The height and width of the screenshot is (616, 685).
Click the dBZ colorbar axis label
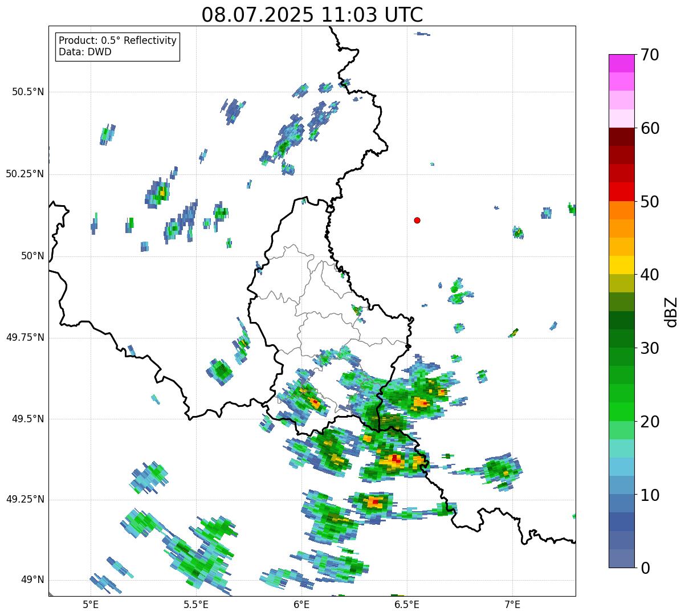[671, 312]
